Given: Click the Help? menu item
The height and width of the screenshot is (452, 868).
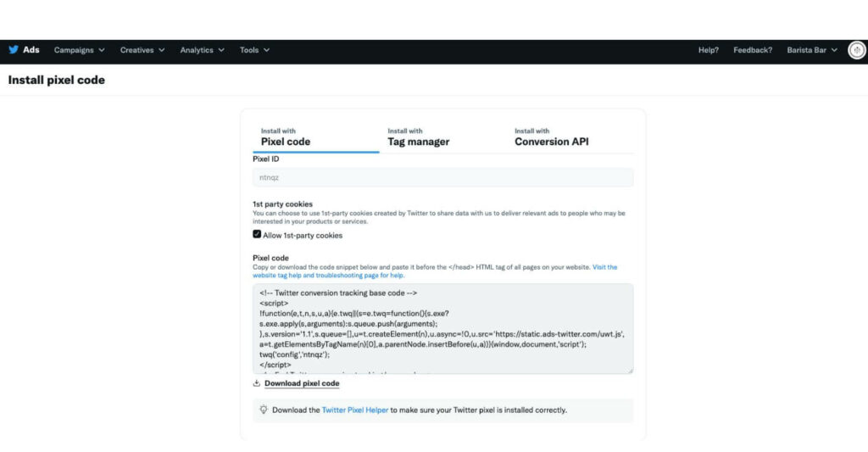Looking at the screenshot, I should pyautogui.click(x=709, y=50).
